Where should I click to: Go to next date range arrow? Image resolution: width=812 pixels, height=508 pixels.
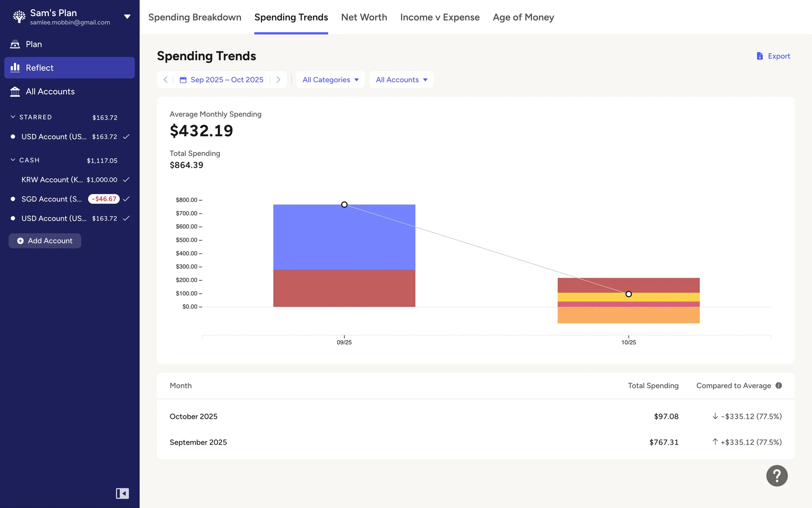(x=278, y=80)
